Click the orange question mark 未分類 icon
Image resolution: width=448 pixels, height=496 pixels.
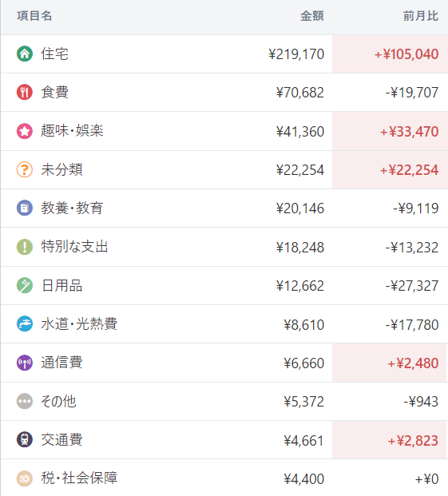24,169
